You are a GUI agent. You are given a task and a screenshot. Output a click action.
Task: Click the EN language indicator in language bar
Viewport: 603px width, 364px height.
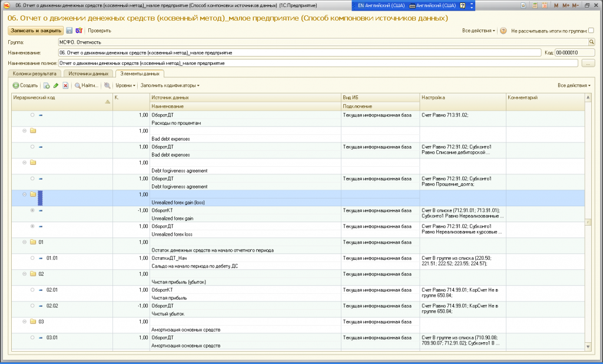pyautogui.click(x=361, y=5)
